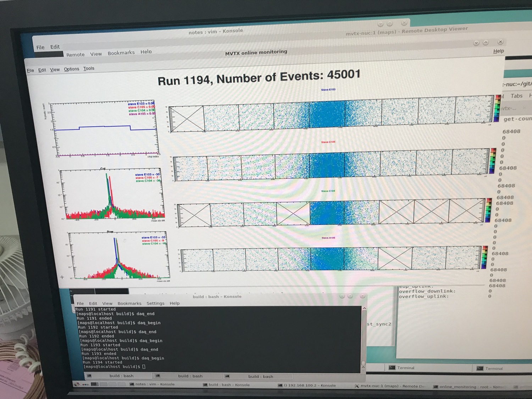Click the Stave C104 hitmap plot

331,212
